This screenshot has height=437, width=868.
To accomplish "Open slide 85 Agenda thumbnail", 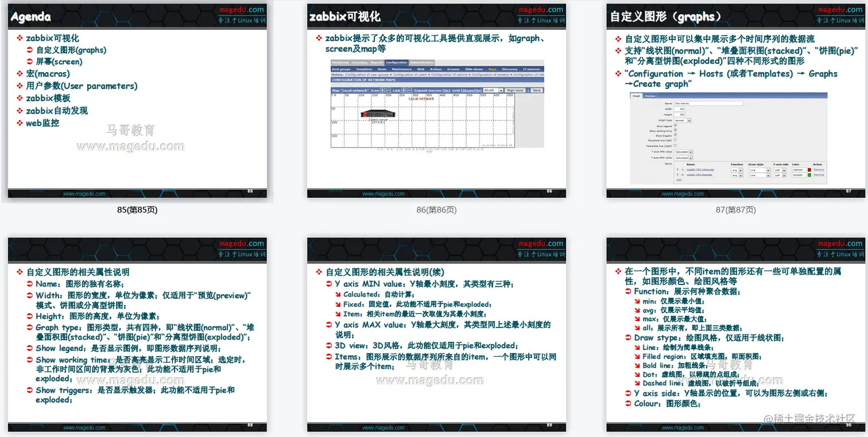I will click(x=137, y=100).
